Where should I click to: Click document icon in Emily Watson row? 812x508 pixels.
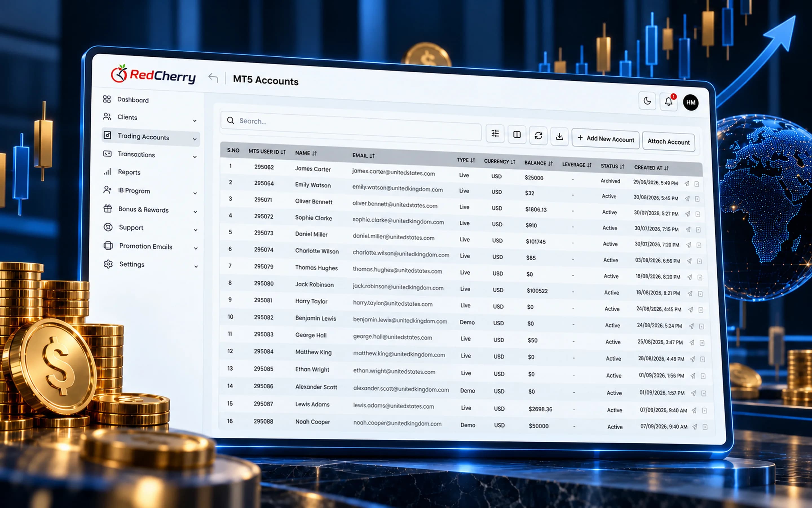[x=697, y=199]
